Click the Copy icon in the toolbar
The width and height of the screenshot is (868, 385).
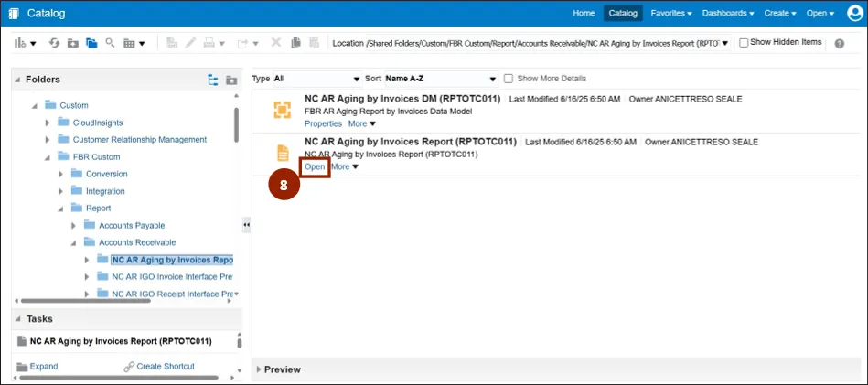coord(295,43)
